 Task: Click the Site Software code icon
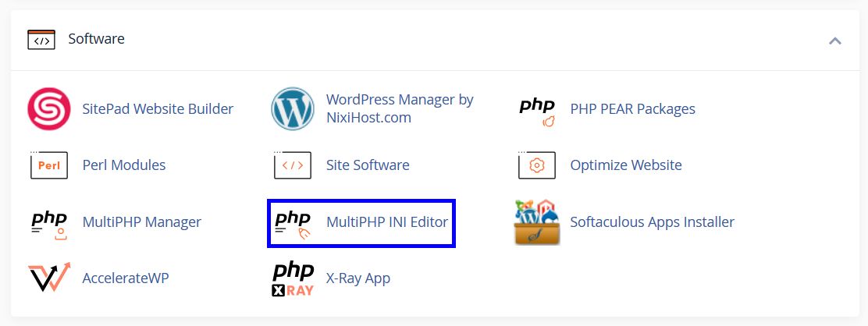[x=293, y=165]
